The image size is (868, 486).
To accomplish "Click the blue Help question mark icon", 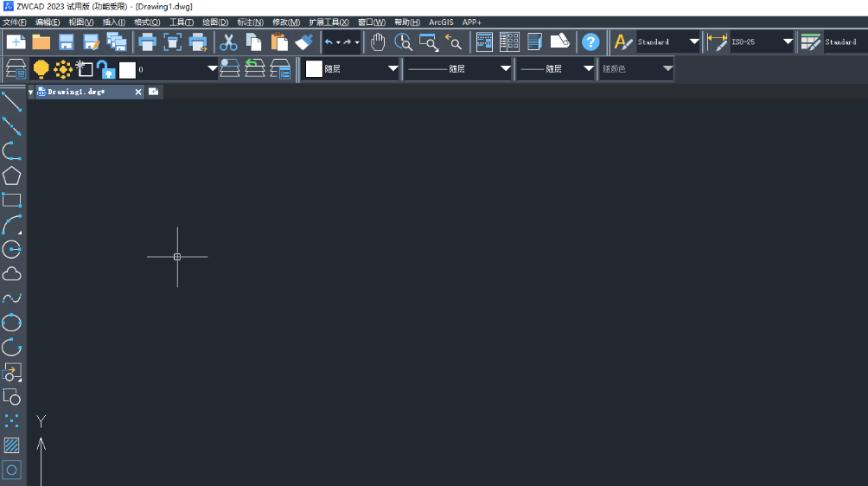I will [590, 42].
